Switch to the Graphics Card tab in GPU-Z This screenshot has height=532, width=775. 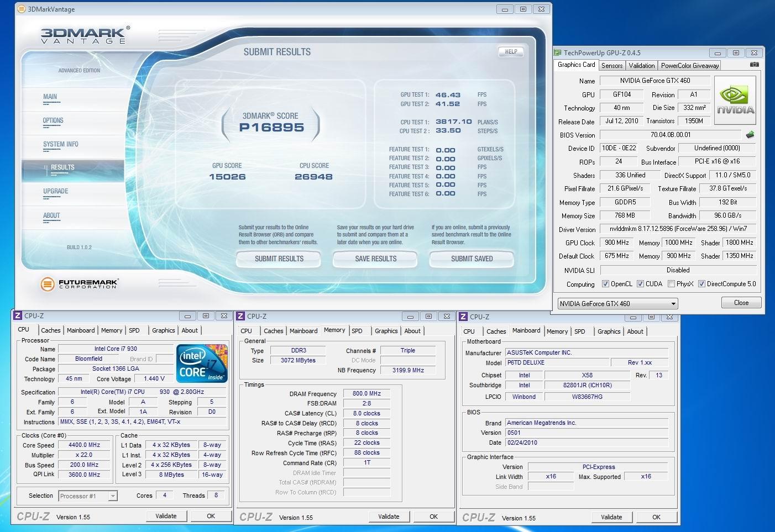pyautogui.click(x=577, y=65)
